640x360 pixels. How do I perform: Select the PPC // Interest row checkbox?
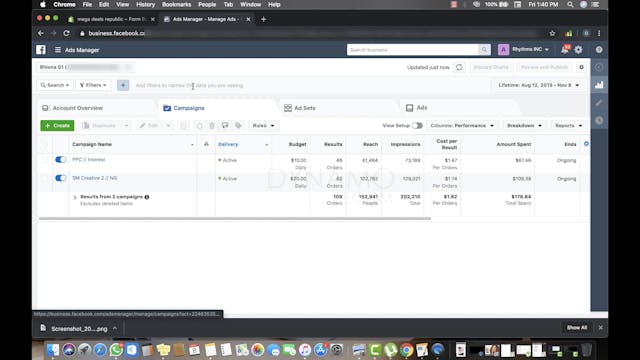pos(44,160)
